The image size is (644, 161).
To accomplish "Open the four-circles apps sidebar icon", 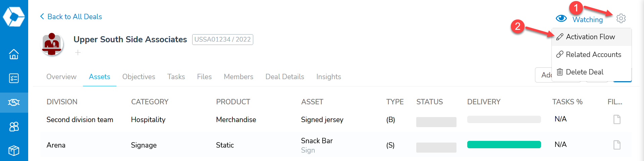I will click(x=14, y=126).
